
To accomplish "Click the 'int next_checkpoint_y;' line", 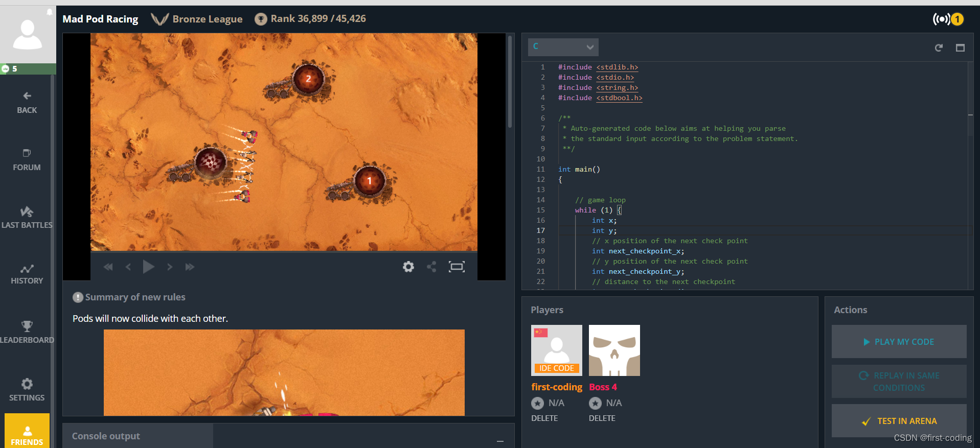I will tap(638, 271).
